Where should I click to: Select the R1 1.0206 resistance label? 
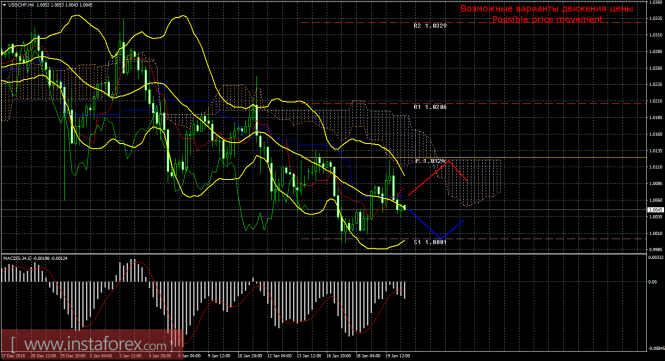430,107
